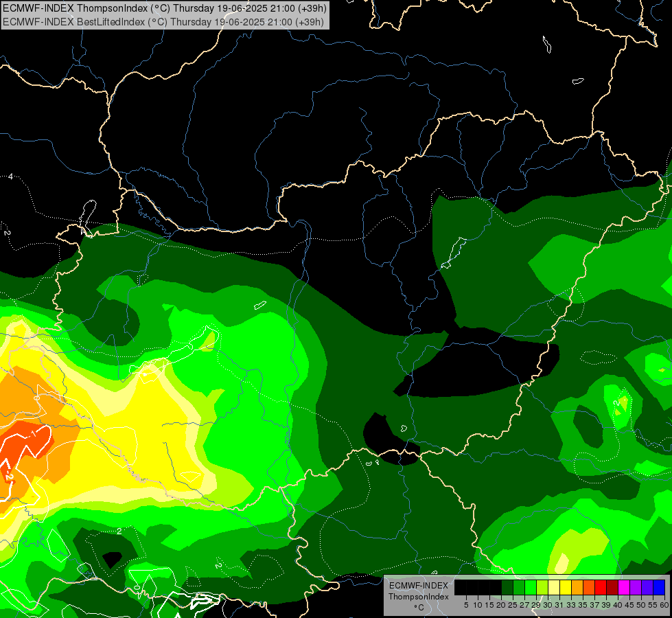Click the -1 contour label in the orange area

coord(32,435)
